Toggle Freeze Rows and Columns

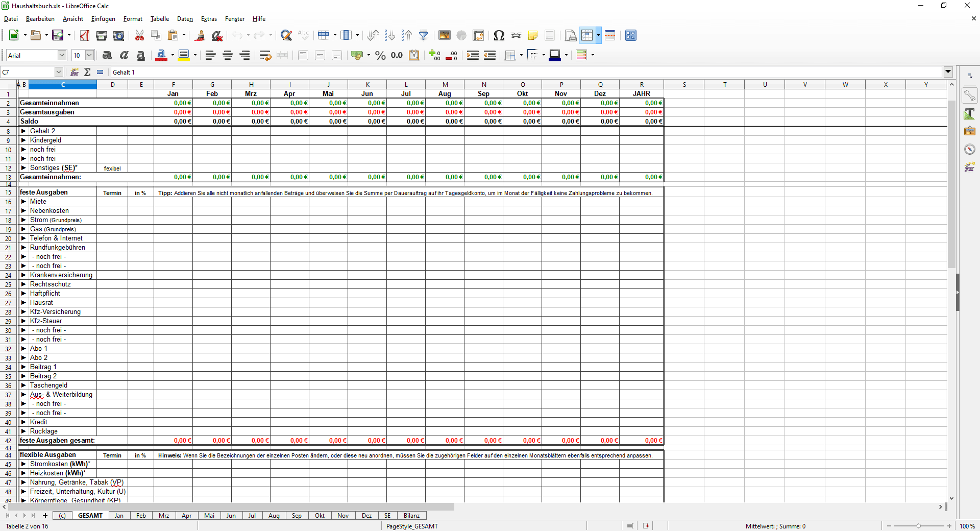coord(587,35)
